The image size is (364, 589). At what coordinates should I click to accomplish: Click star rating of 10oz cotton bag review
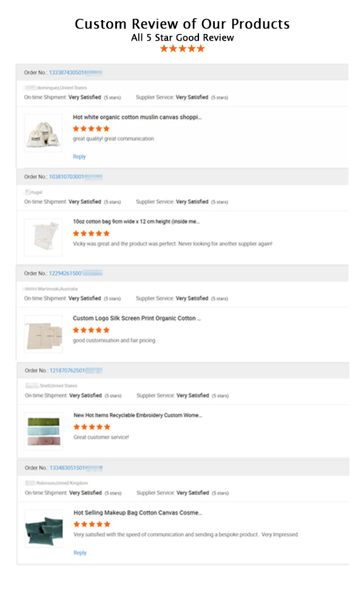(91, 234)
